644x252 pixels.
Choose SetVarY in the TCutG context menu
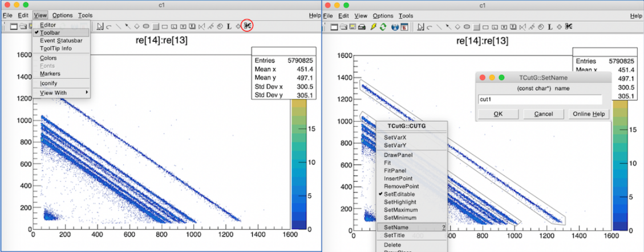tap(412, 145)
